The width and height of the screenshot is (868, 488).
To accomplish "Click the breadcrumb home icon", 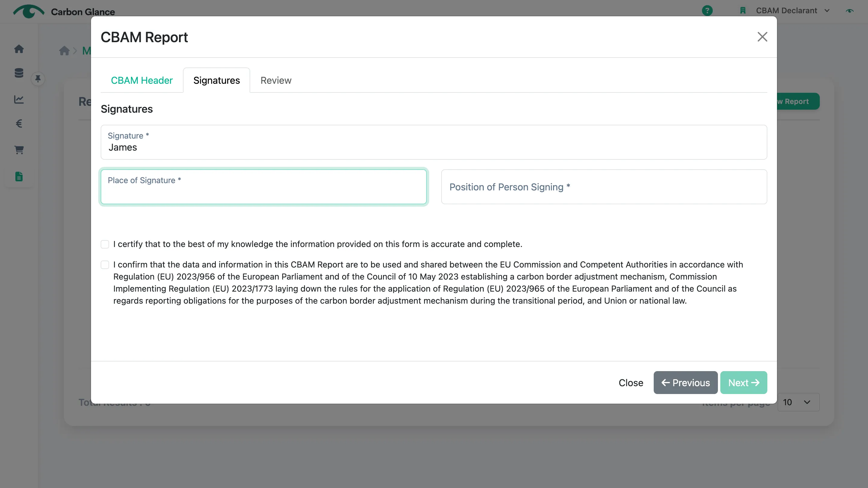I will pos(64,51).
